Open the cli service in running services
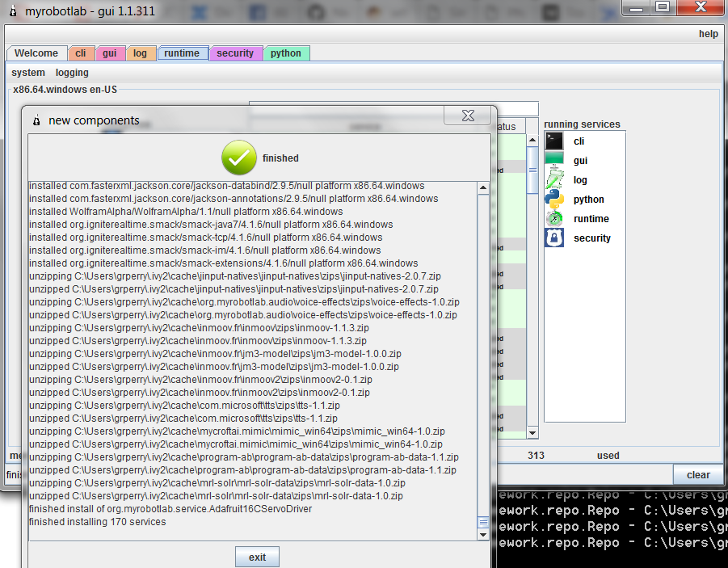This screenshot has height=568, width=728. 554,141
